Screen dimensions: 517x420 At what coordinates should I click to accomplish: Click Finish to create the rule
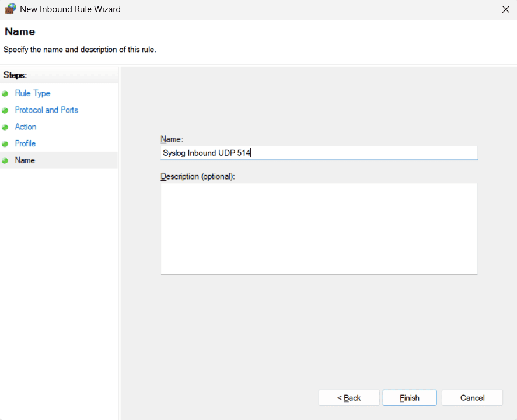click(x=409, y=397)
